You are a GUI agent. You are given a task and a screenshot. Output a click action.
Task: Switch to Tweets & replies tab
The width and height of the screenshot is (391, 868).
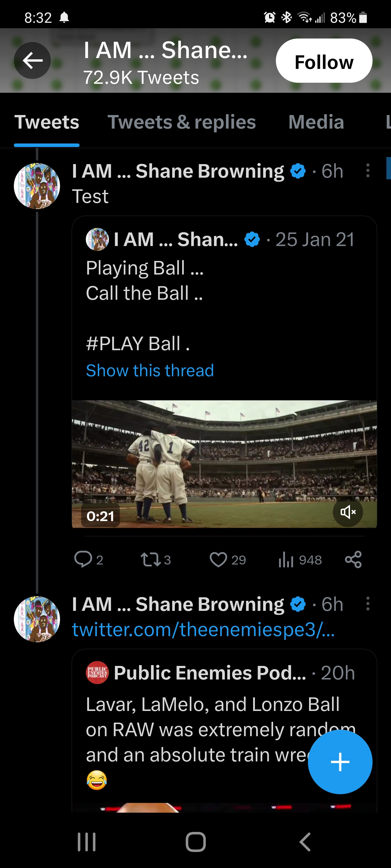point(181,122)
